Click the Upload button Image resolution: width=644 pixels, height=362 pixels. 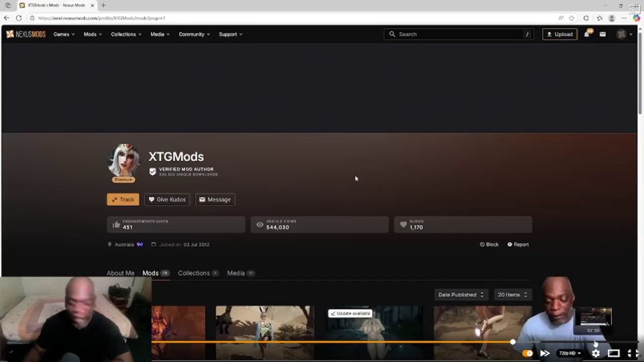[x=559, y=34]
